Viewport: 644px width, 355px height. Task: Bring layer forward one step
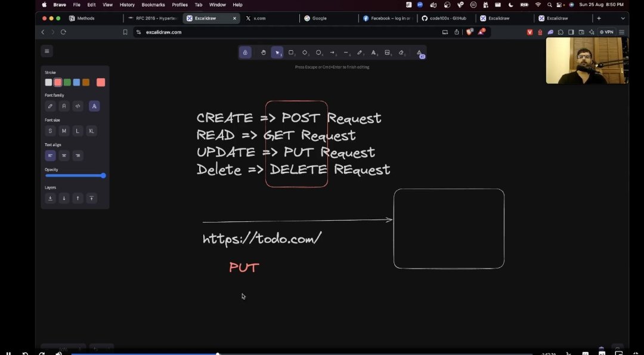pos(78,199)
